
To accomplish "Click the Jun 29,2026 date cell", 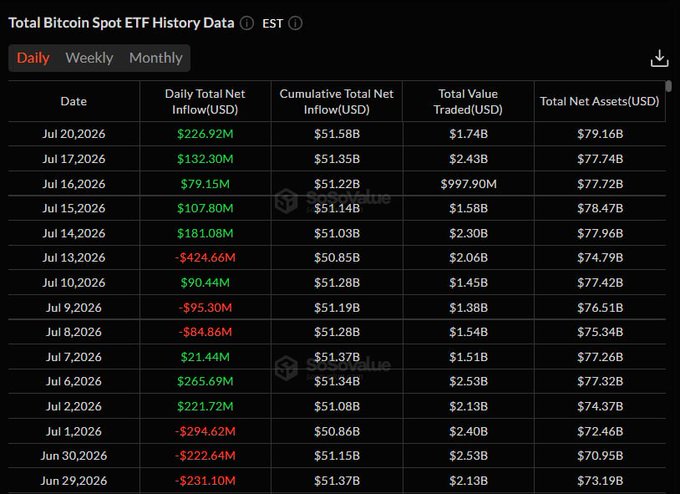I will pyautogui.click(x=74, y=481).
